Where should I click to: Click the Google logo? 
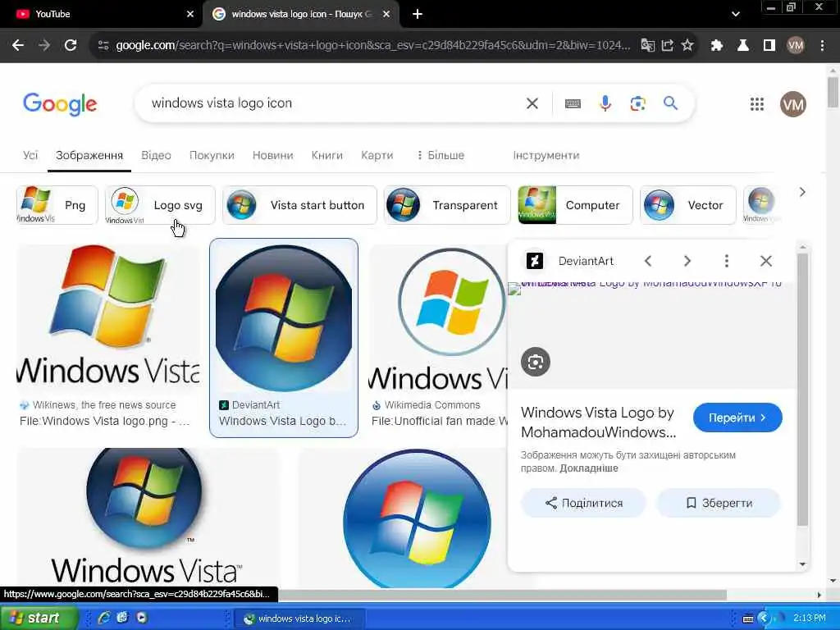[60, 104]
